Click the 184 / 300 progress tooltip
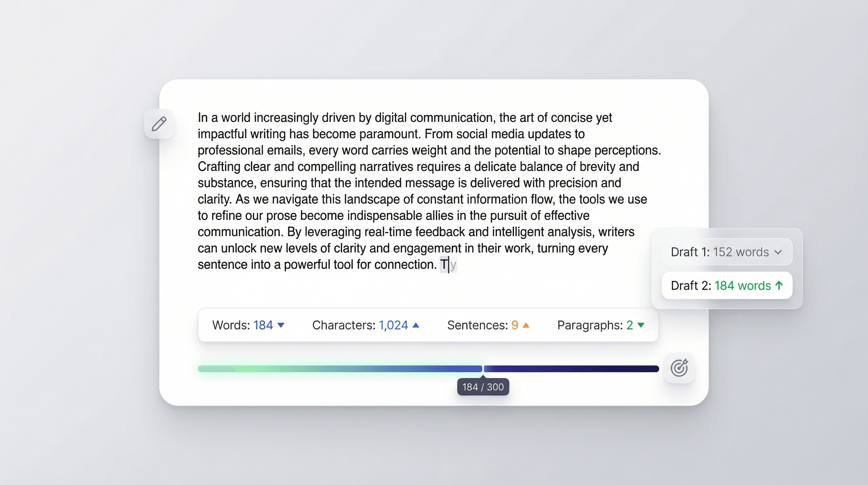Screen dimensions: 868x485 [483, 387]
